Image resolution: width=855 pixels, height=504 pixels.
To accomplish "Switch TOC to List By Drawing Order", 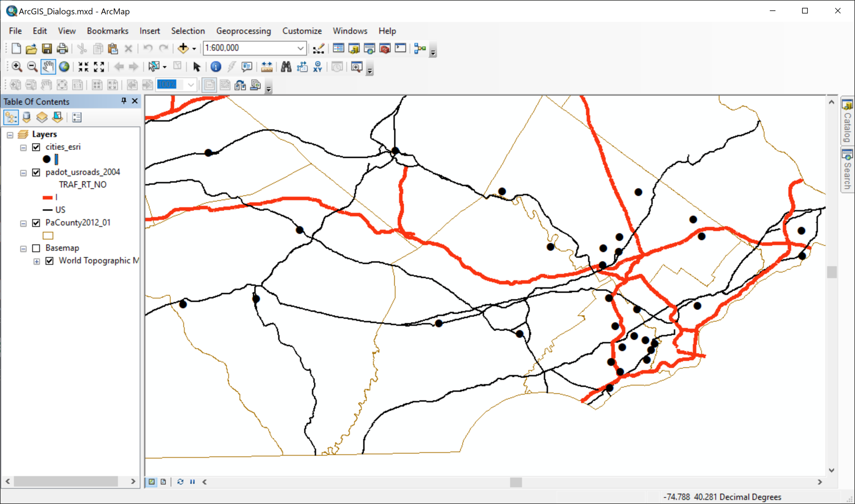I will 11,117.
